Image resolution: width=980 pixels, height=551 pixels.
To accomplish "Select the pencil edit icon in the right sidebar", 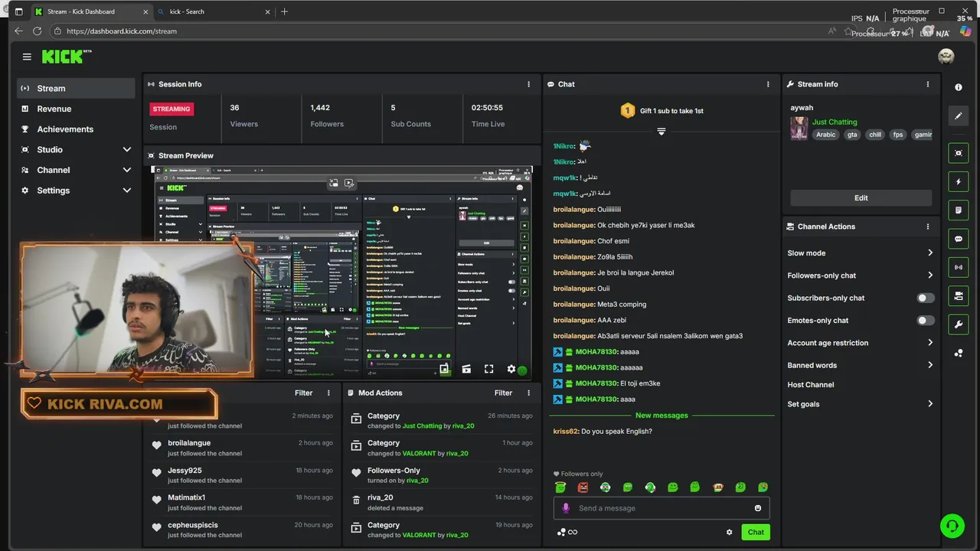I will coord(959,116).
